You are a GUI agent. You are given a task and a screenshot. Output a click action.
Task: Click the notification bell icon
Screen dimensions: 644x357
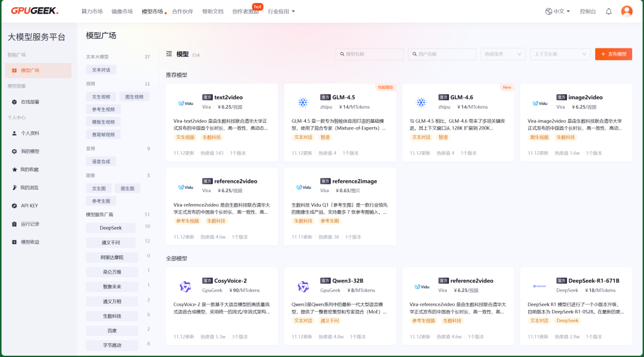608,10
